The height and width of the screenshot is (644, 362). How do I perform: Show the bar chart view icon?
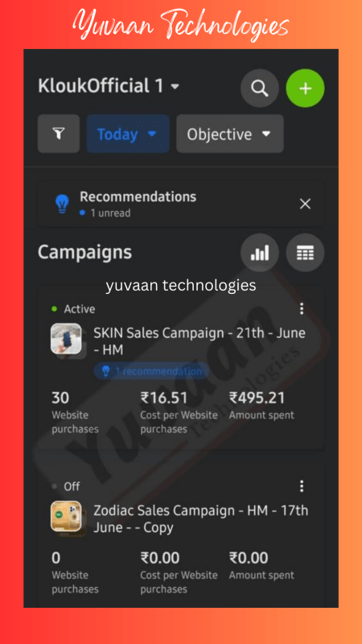click(259, 253)
